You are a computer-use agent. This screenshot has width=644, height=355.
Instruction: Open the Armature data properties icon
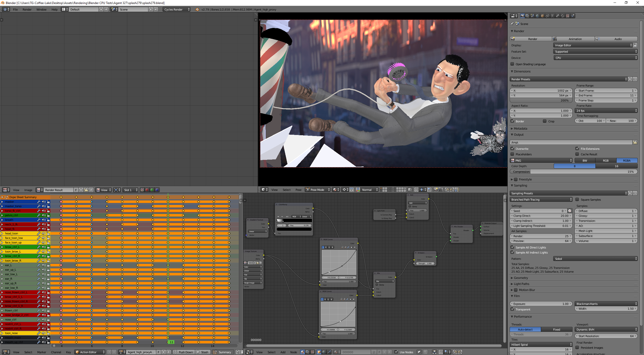tap(552, 16)
